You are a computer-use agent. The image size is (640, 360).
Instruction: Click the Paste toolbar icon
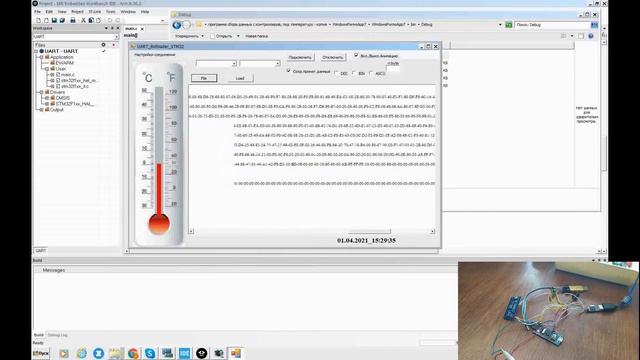[x=98, y=20]
